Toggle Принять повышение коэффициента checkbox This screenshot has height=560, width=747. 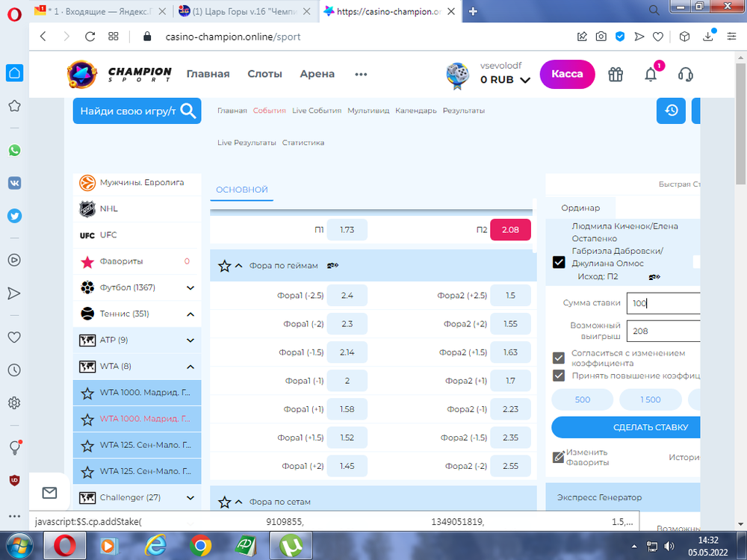click(x=559, y=376)
